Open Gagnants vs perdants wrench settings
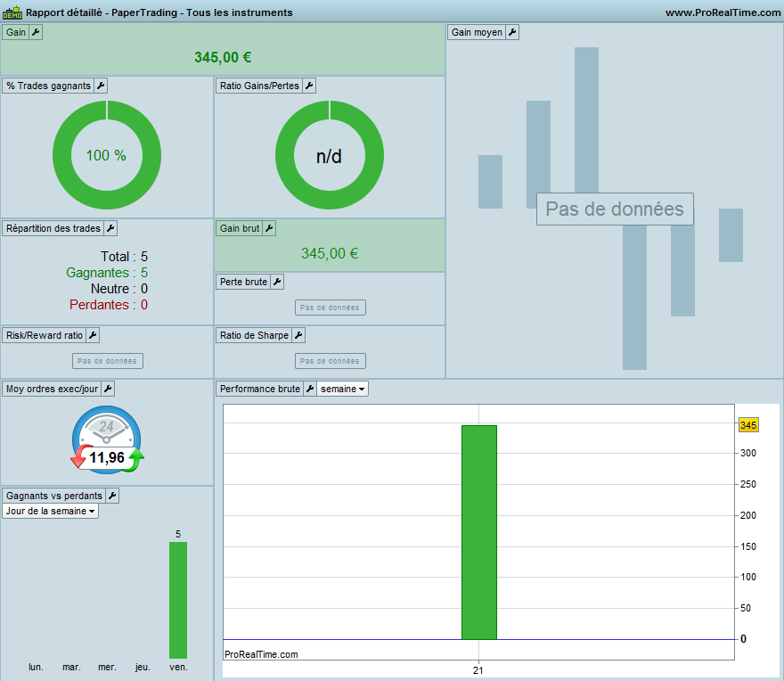 click(x=112, y=496)
